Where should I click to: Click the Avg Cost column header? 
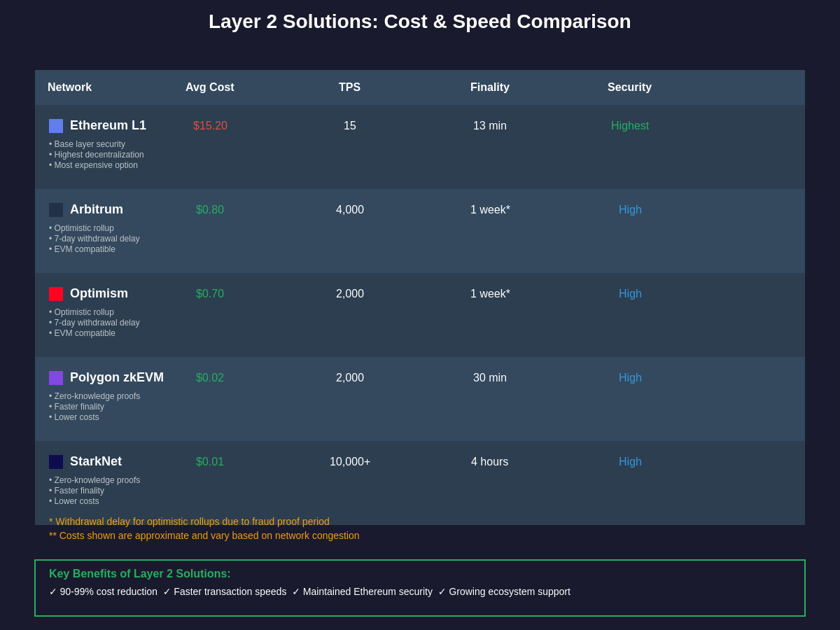click(x=210, y=87)
